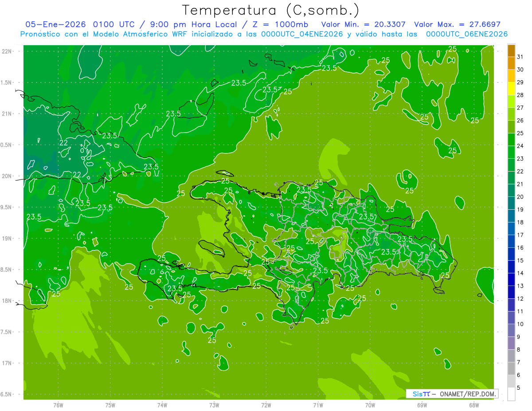Click the legend value '28'
This screenshot has height=411, width=532.
tap(520, 95)
